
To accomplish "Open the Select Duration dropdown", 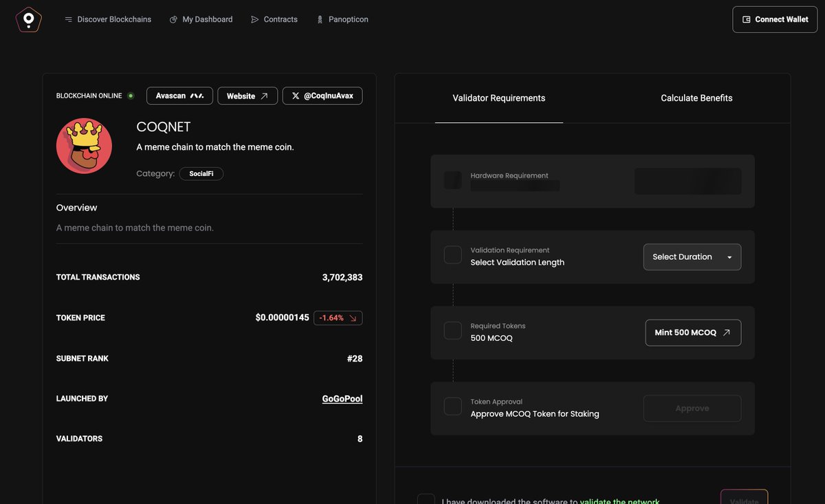I will (x=692, y=257).
